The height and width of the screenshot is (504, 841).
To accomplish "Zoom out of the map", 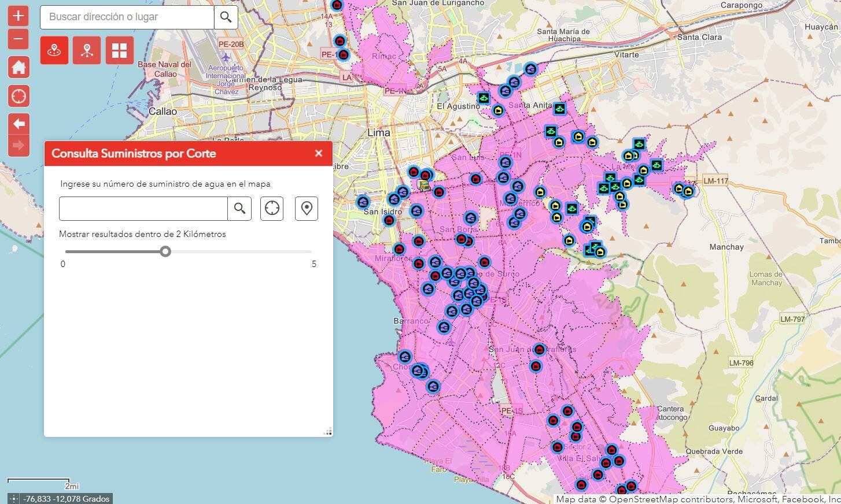I will coord(19,39).
